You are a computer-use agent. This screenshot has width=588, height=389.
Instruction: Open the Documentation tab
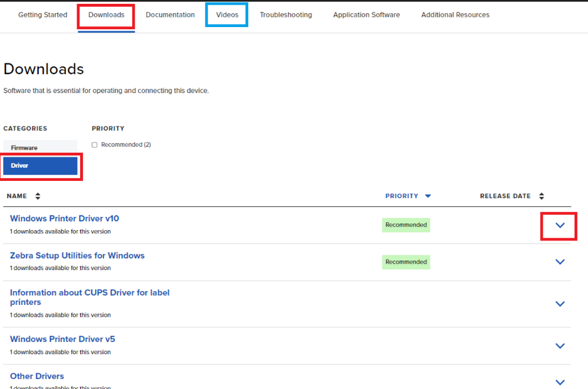pyautogui.click(x=170, y=14)
